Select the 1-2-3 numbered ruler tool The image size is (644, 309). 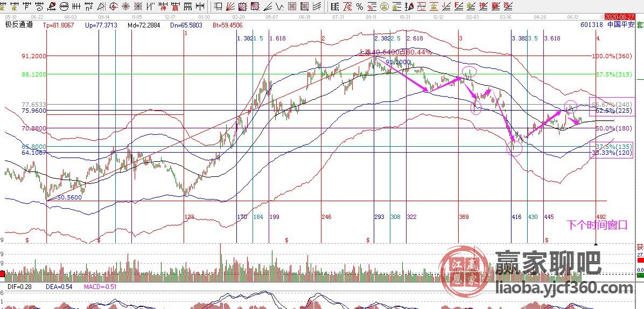tap(188, 6)
